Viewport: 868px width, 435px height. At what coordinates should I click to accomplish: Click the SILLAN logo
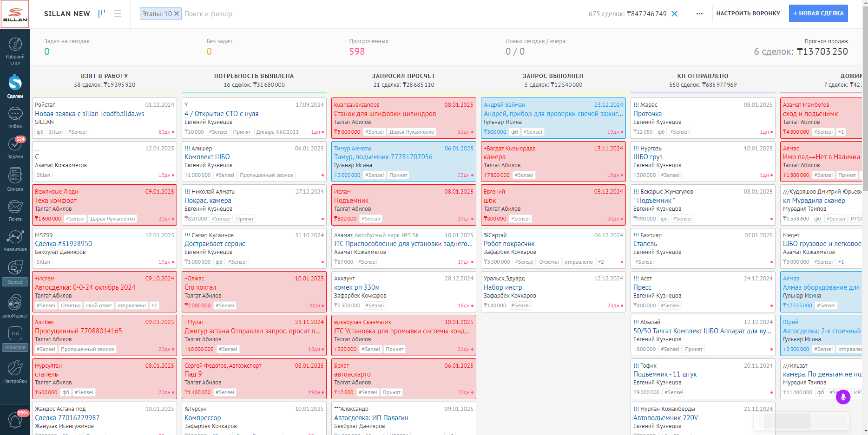pos(15,14)
